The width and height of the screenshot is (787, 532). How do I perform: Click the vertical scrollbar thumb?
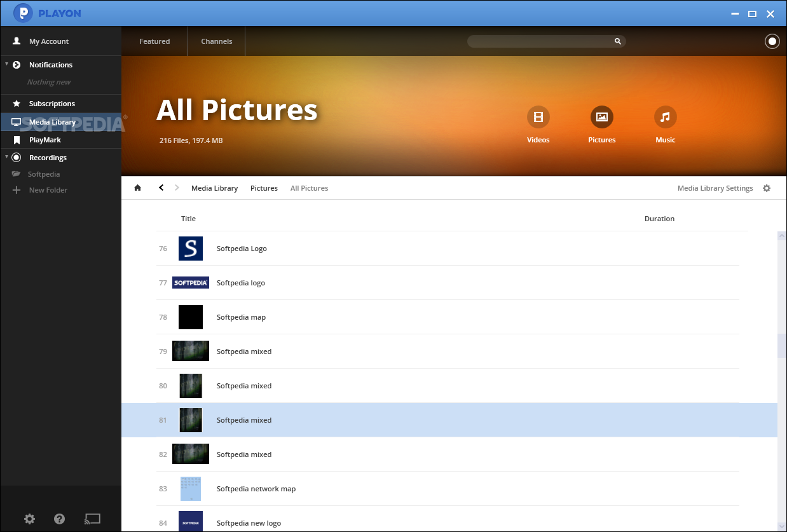click(x=782, y=346)
